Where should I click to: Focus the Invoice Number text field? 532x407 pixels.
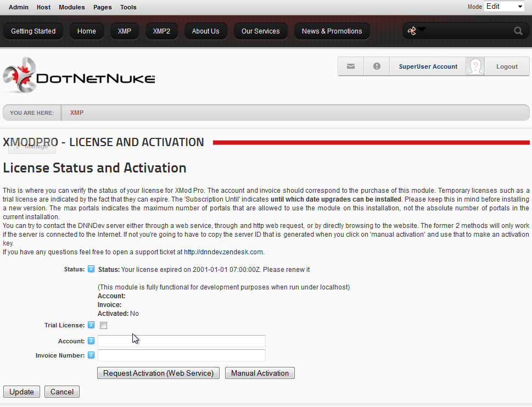182,355
